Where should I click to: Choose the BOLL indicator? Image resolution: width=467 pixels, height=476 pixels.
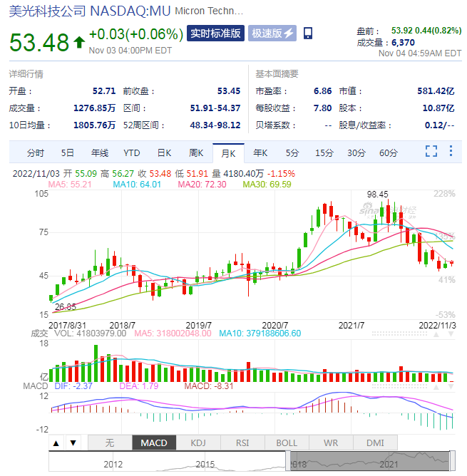click(287, 443)
